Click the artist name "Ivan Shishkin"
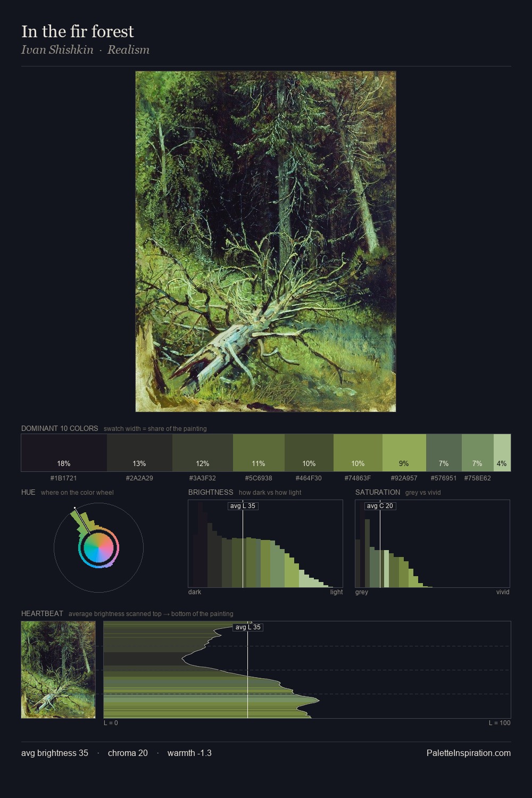The image size is (532, 798). click(57, 50)
